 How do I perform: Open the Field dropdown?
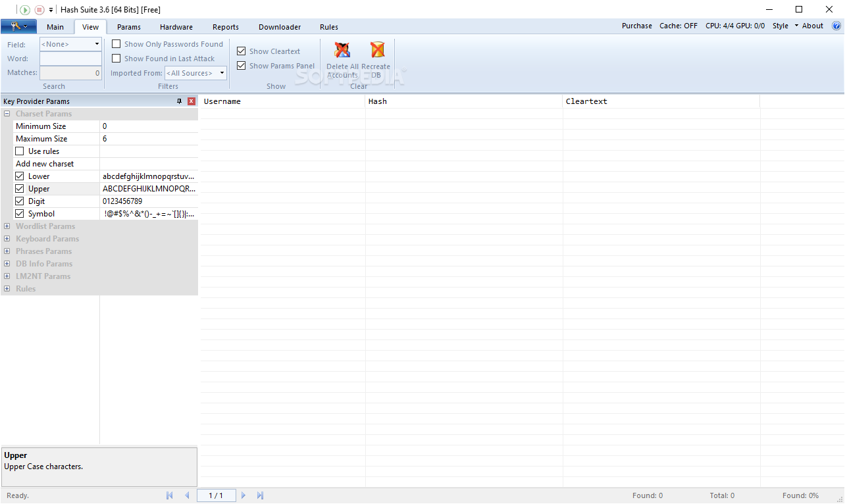97,44
